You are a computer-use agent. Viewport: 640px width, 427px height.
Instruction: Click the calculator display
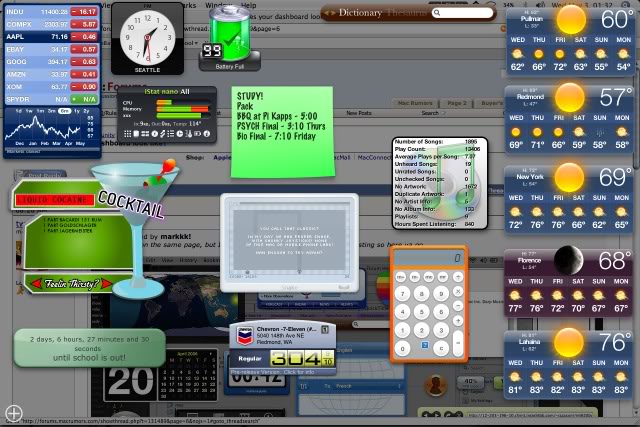pyautogui.click(x=429, y=258)
